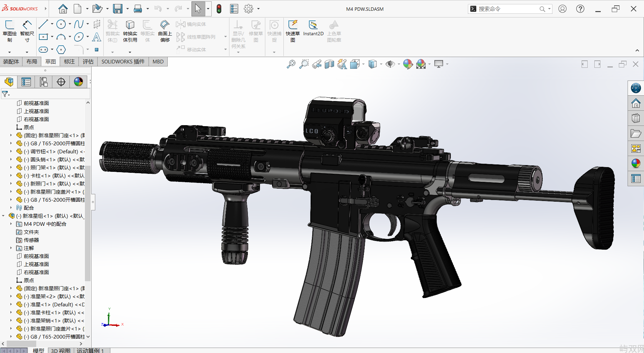The width and height of the screenshot is (644, 353).
Task: Open the ConfigurationManager tab icon
Action: click(44, 82)
